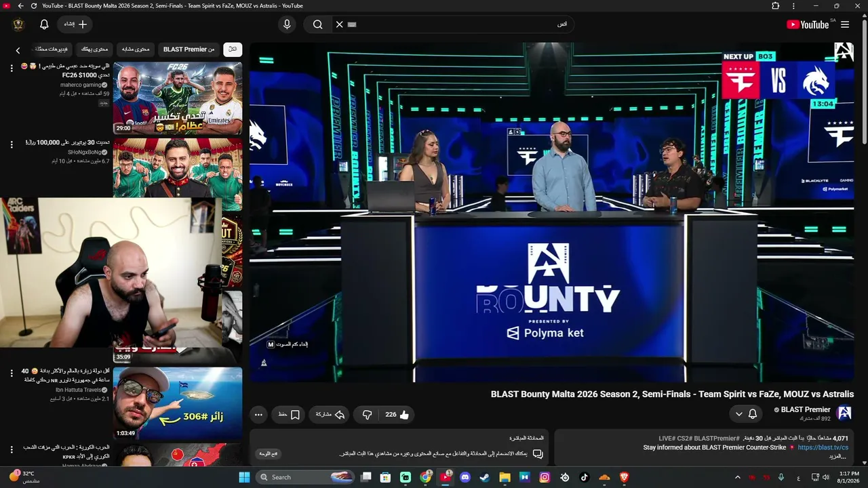This screenshot has height=488, width=868.
Task: Open the BLAST Premier channel name
Action: [x=806, y=409]
